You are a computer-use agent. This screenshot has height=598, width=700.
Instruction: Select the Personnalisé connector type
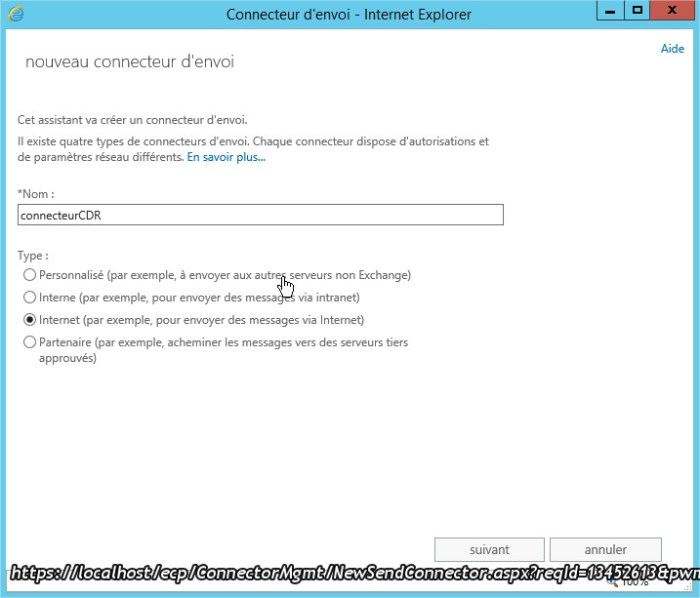point(29,275)
